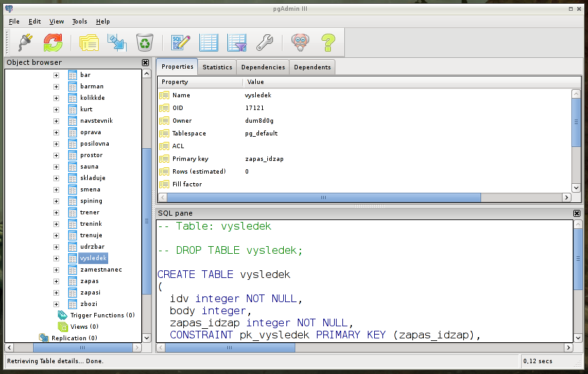Open the View menu

coord(56,22)
